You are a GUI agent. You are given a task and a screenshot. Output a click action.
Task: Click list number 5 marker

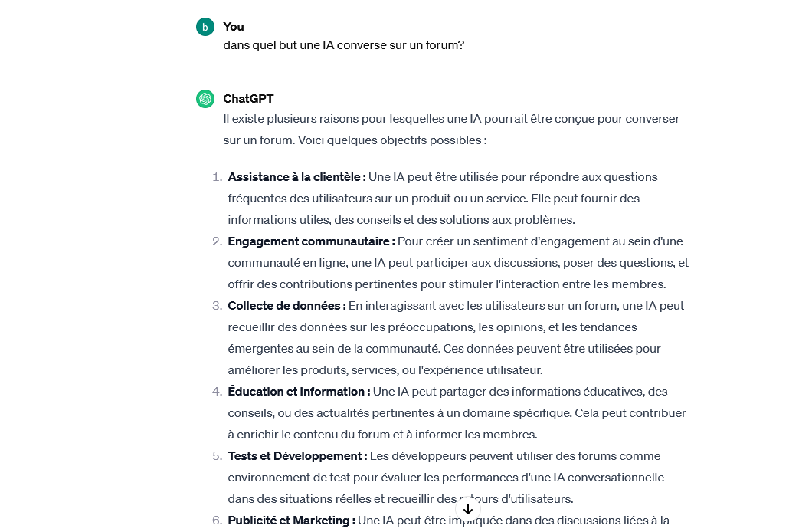tap(217, 456)
